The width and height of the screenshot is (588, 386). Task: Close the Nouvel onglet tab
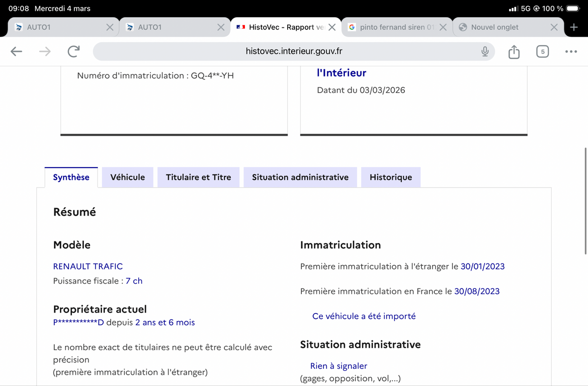554,27
